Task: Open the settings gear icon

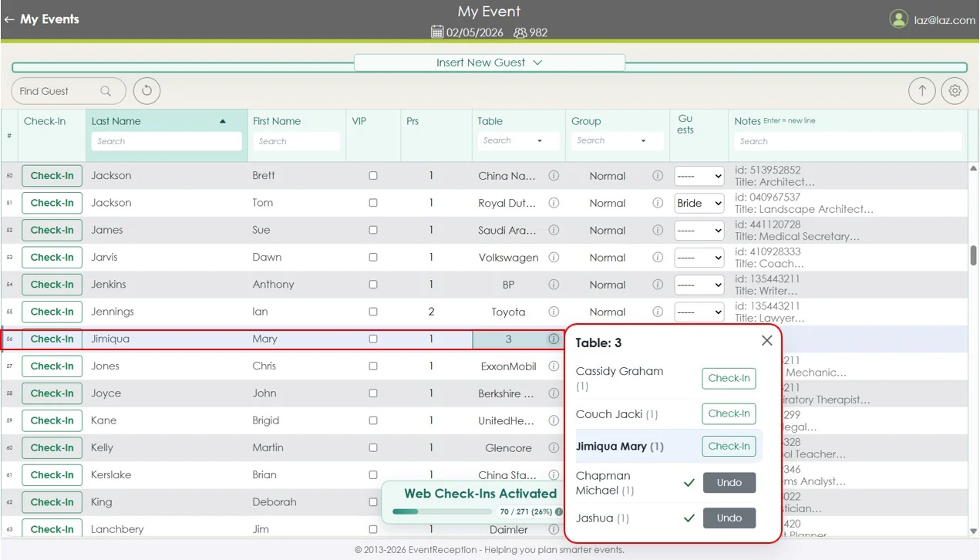Action: pyautogui.click(x=955, y=90)
